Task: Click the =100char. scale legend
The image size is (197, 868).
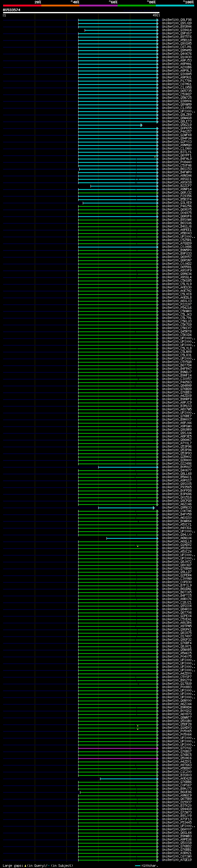Action: tap(147, 865)
